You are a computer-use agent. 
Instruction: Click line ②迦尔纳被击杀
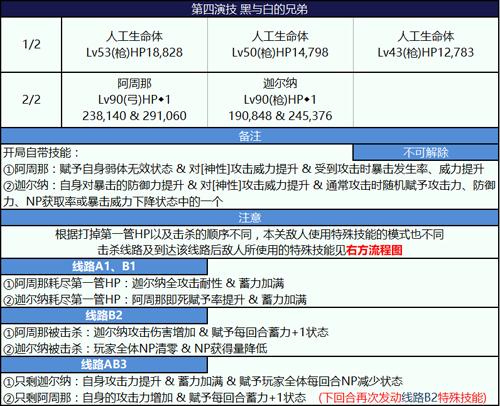(135, 349)
